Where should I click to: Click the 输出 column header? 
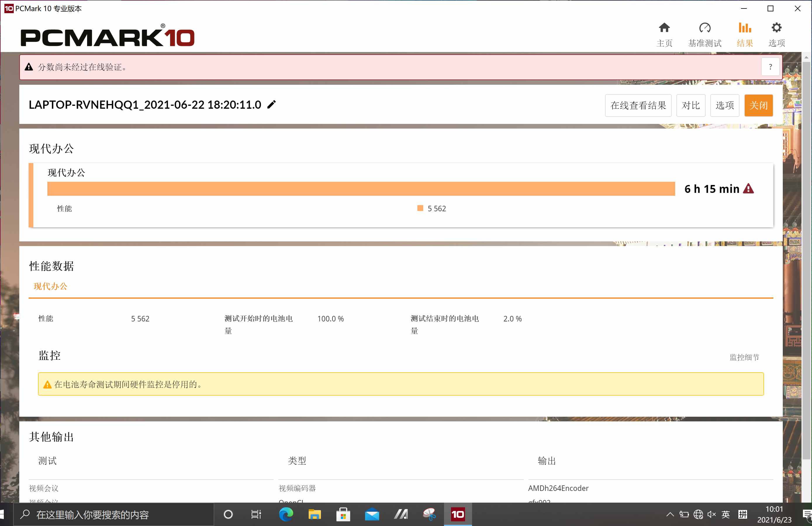(547, 461)
